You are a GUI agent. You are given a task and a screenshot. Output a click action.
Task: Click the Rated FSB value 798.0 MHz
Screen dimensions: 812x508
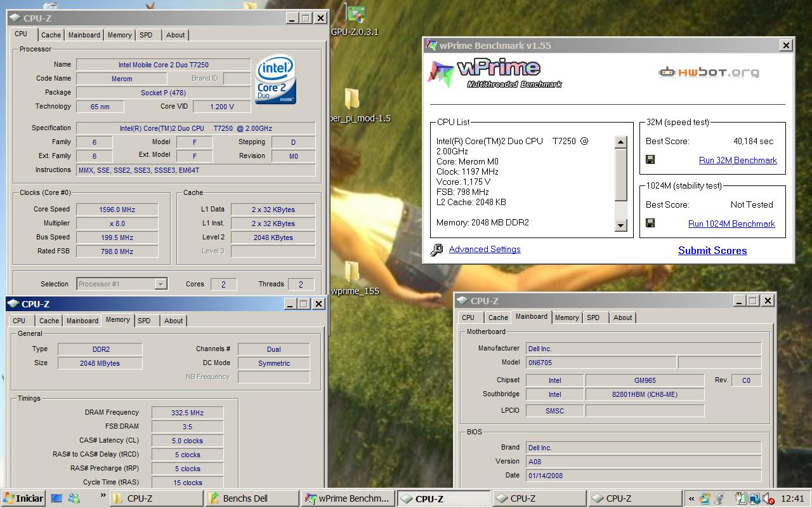117,251
